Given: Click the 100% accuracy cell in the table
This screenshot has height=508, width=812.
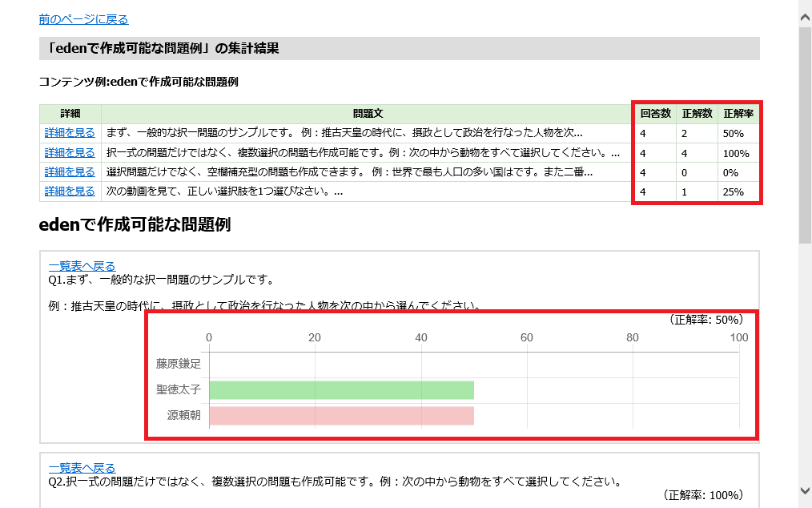Looking at the screenshot, I should (738, 153).
